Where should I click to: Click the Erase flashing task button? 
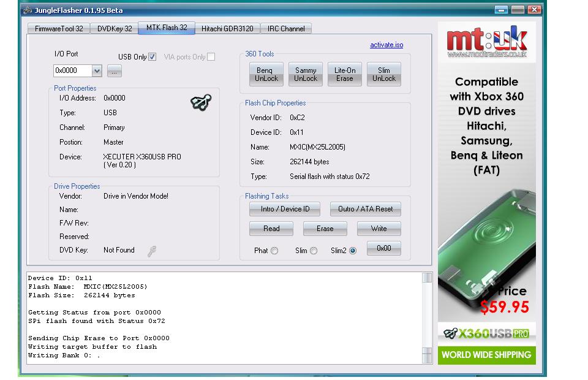tap(325, 229)
